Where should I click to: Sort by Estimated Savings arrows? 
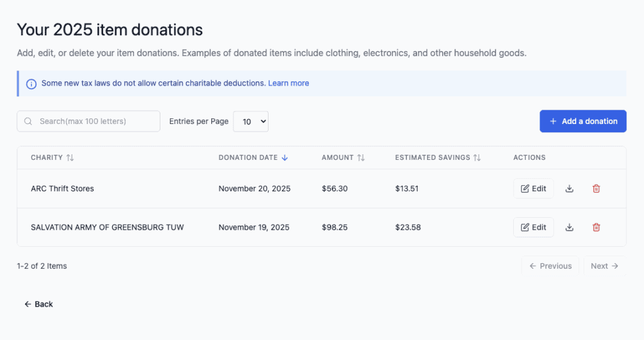pyautogui.click(x=477, y=157)
